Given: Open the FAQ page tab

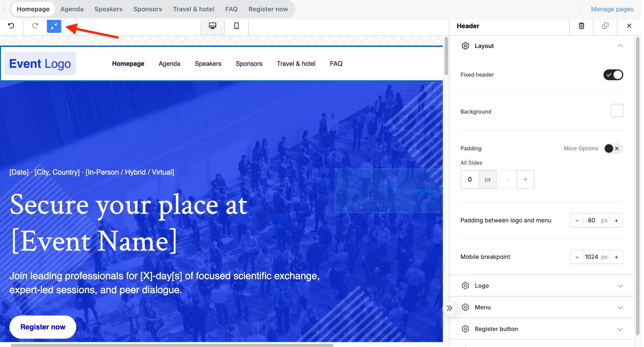Looking at the screenshot, I should point(231,9).
